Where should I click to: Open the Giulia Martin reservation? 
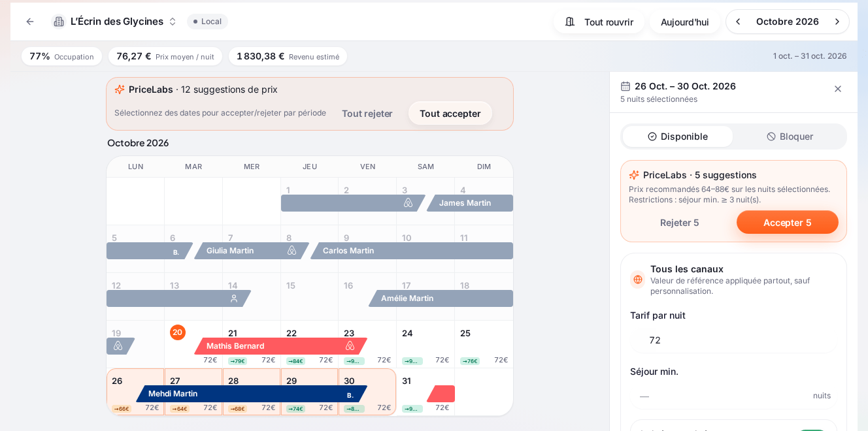click(252, 251)
